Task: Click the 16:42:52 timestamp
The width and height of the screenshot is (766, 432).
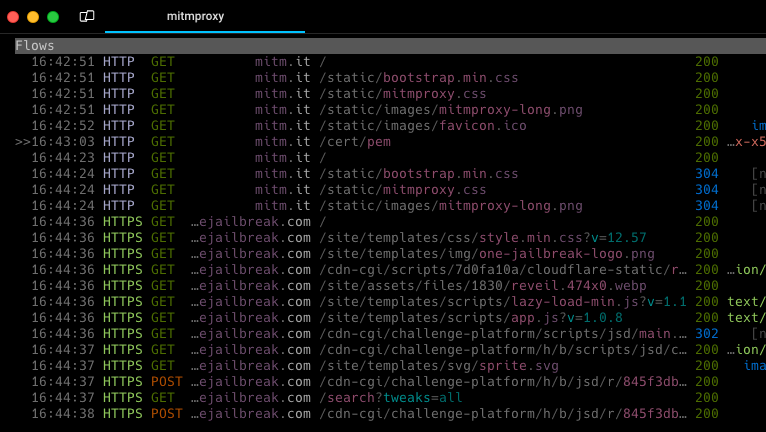Action: [x=63, y=126]
